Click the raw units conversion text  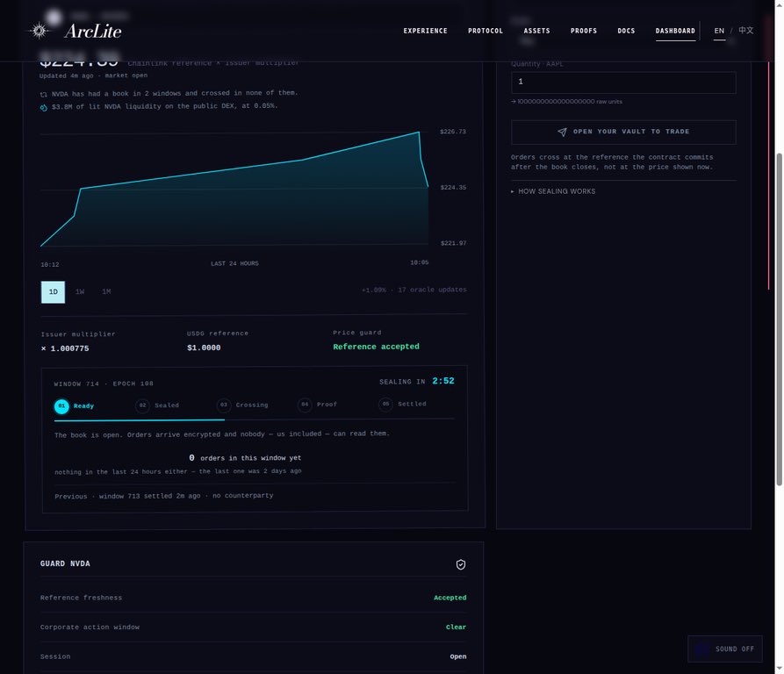click(x=566, y=102)
